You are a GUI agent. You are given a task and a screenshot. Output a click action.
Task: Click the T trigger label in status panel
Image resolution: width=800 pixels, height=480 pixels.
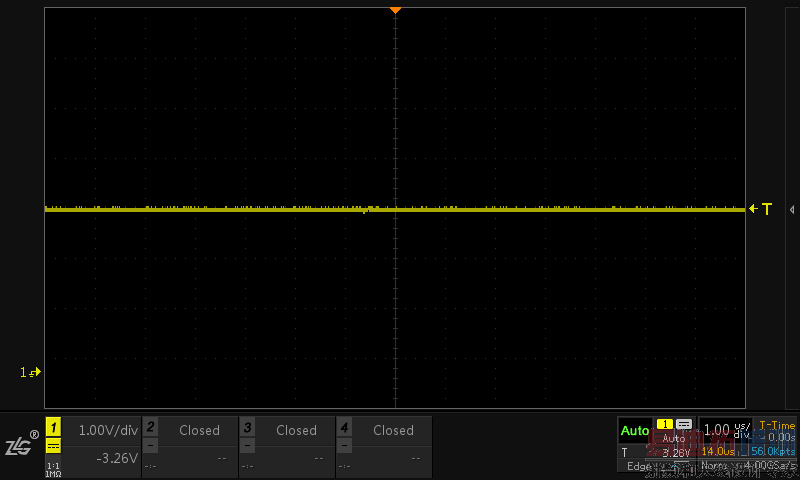coord(624,453)
